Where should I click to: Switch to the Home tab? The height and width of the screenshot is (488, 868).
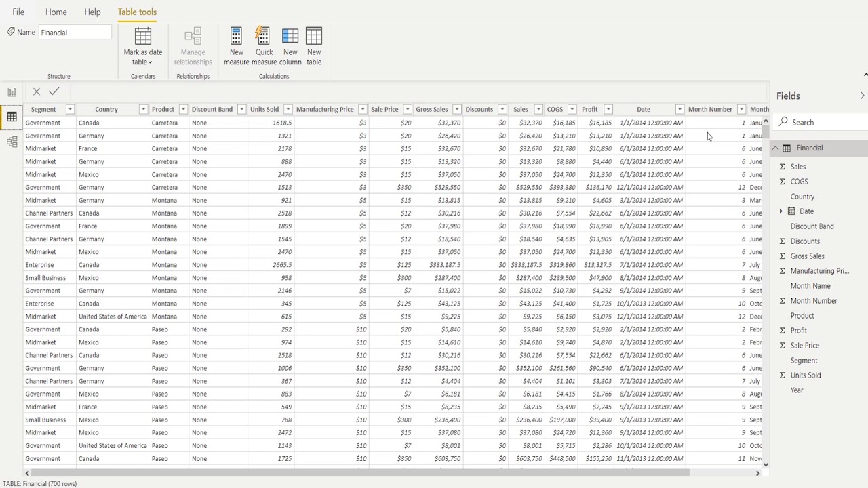pyautogui.click(x=56, y=12)
